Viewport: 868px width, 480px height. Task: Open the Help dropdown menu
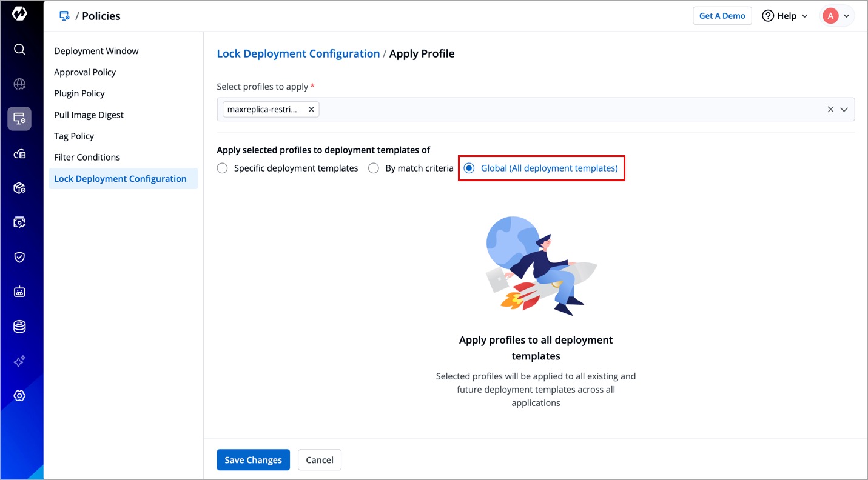785,16
